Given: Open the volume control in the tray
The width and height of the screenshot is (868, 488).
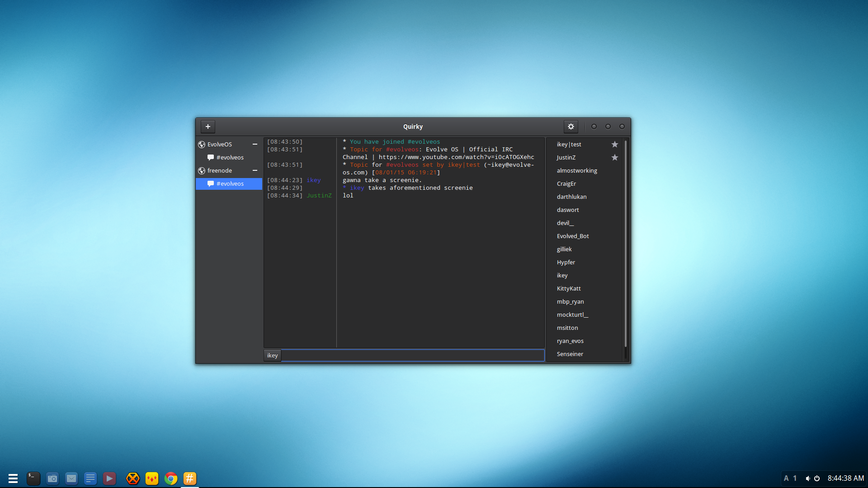Looking at the screenshot, I should pos(807,479).
